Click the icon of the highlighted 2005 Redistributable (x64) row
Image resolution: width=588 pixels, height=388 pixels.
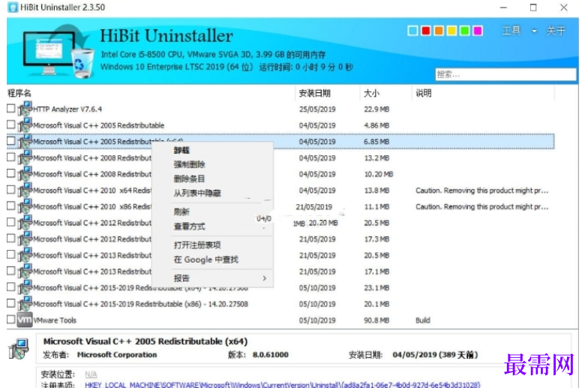coord(25,141)
